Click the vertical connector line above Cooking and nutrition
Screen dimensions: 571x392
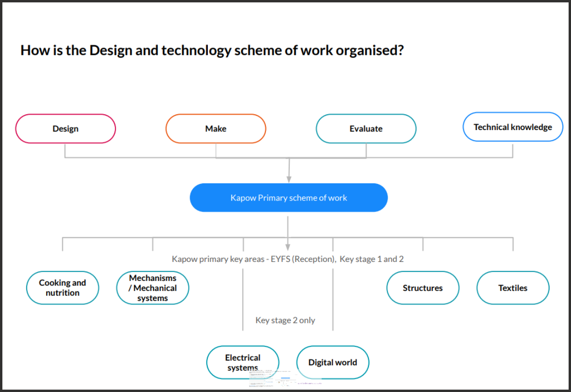click(62, 244)
